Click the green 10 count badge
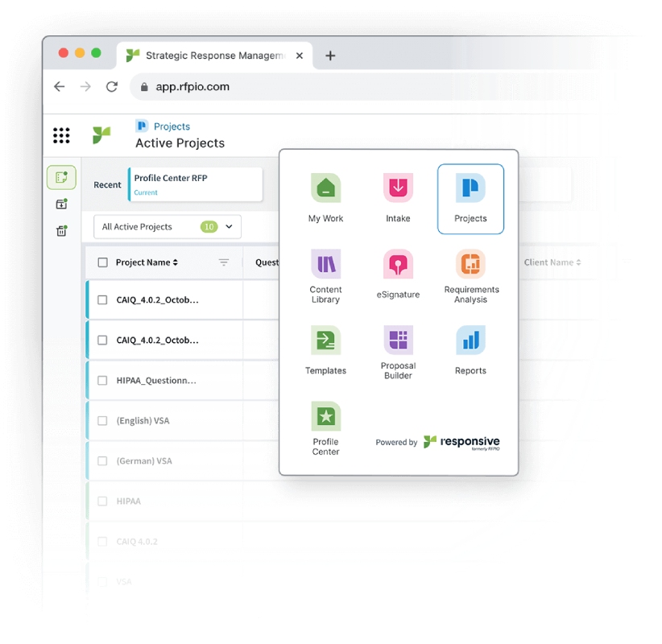The height and width of the screenshot is (644, 662). (209, 227)
